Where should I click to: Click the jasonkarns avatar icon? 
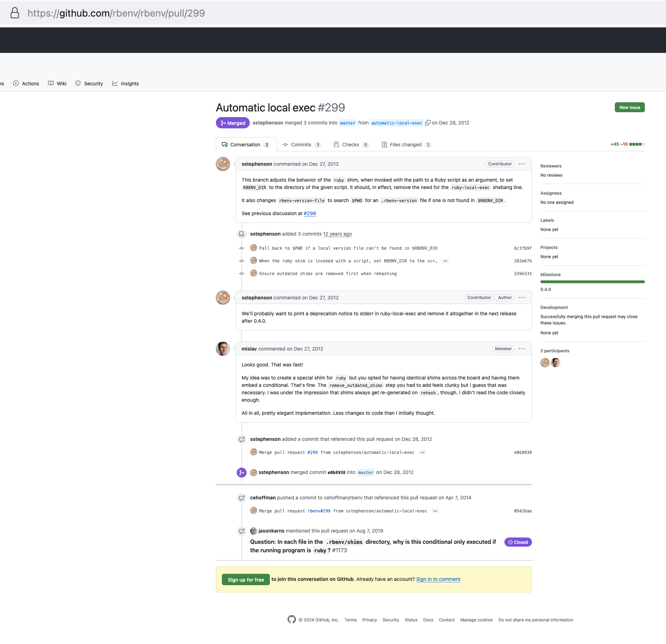(x=253, y=531)
